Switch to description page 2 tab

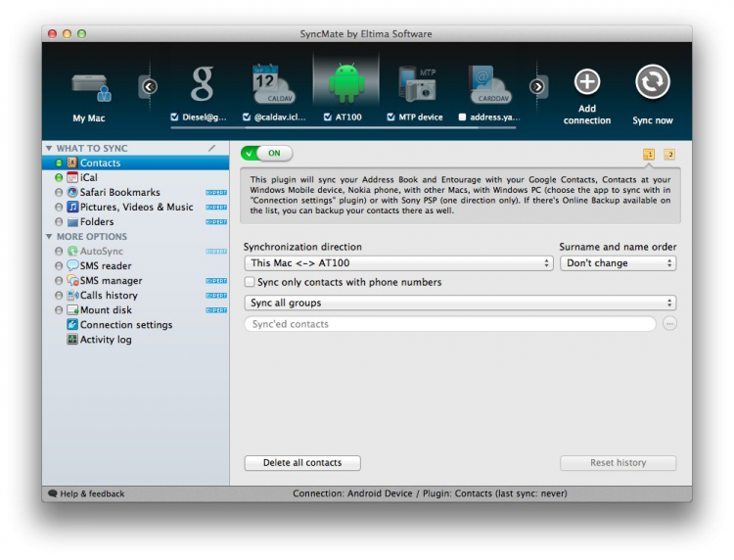669,154
